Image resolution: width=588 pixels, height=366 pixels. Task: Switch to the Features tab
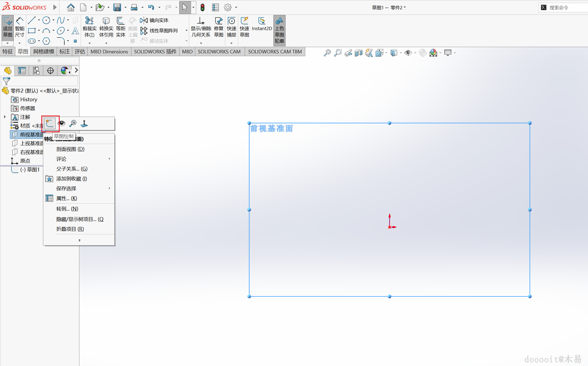click(x=8, y=51)
